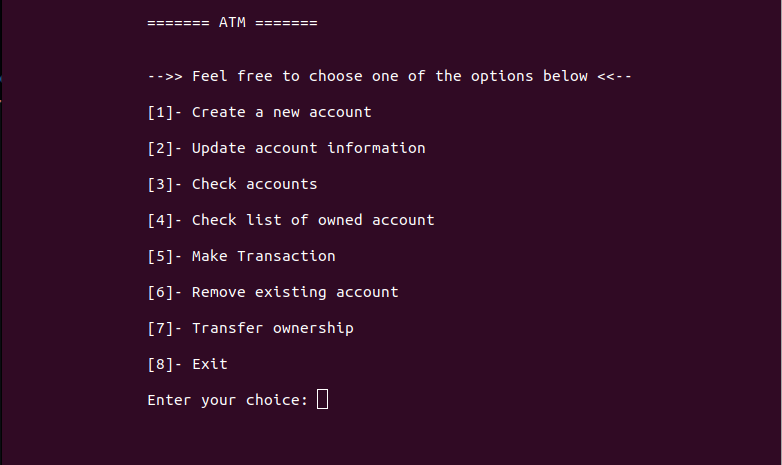The width and height of the screenshot is (782, 465).
Task: Select the Transfer ownership menu line
Action: click(x=250, y=328)
